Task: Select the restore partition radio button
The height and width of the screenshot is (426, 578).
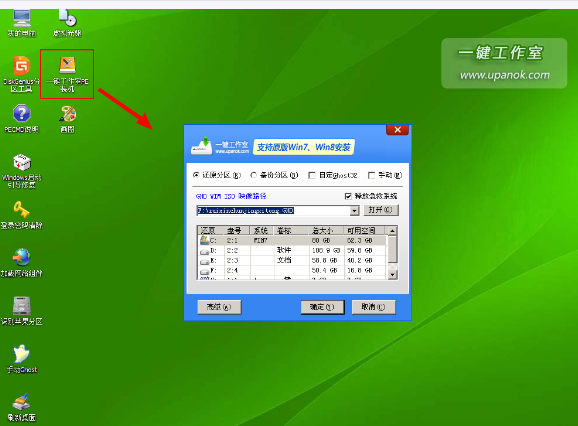Action: (196, 175)
